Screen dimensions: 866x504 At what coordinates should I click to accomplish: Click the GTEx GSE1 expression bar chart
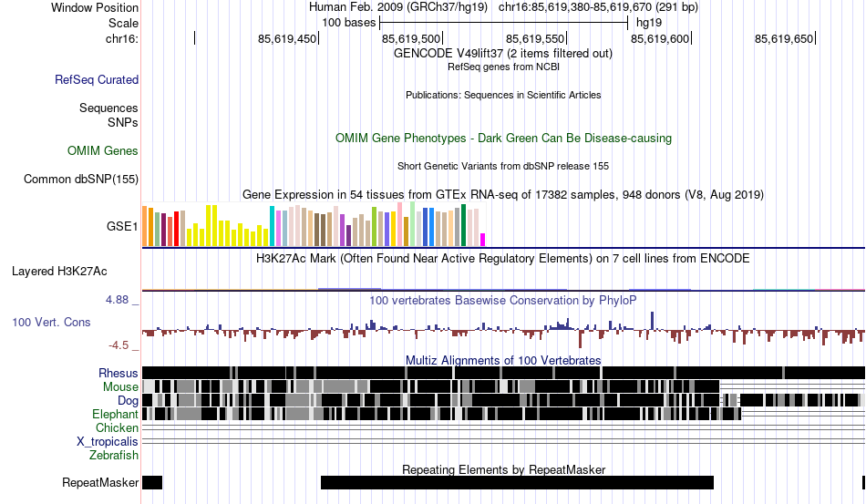coord(314,224)
